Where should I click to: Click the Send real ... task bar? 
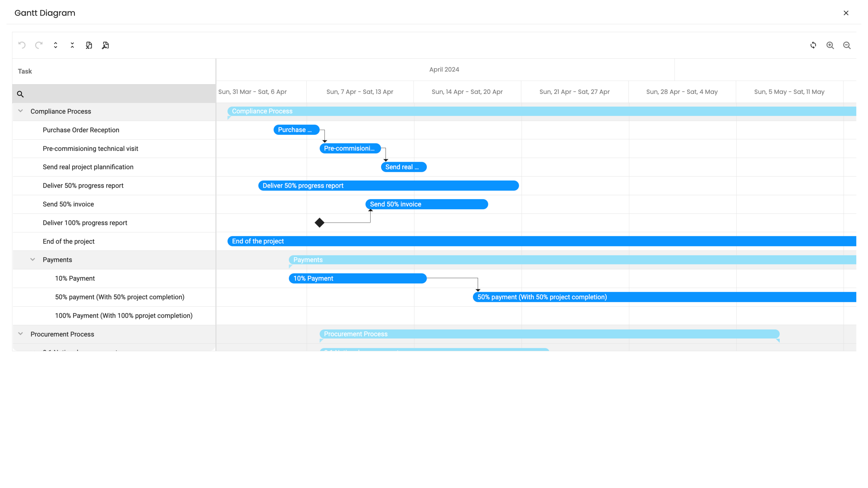tap(404, 167)
